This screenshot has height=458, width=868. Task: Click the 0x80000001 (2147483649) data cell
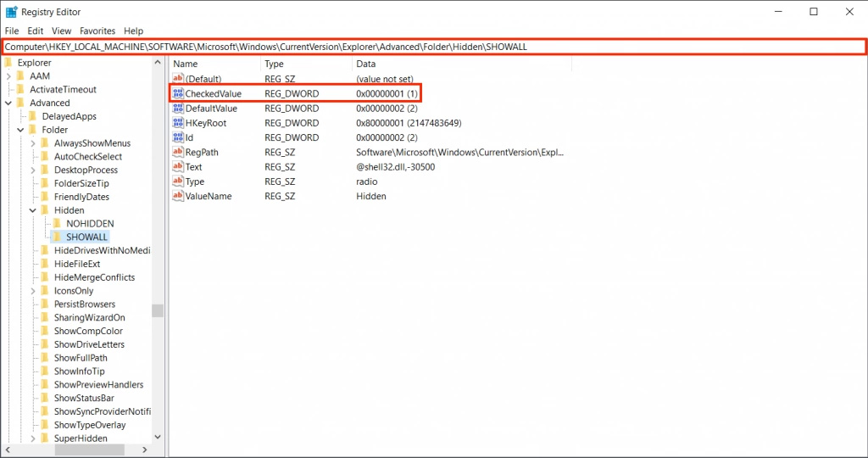[x=409, y=123]
